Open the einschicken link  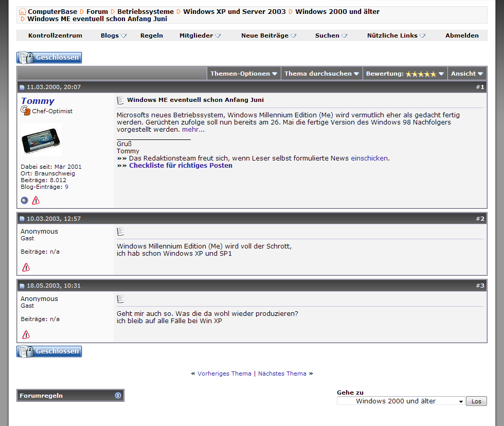click(369, 158)
